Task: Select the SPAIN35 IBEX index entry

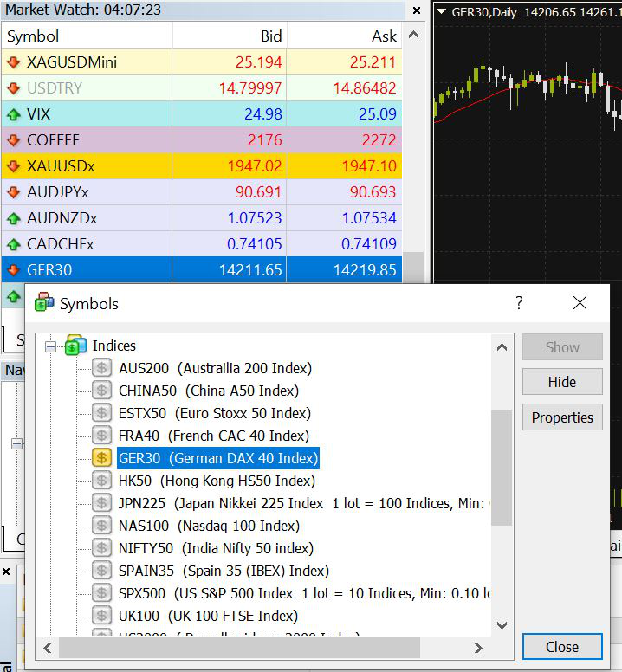Action: point(224,571)
